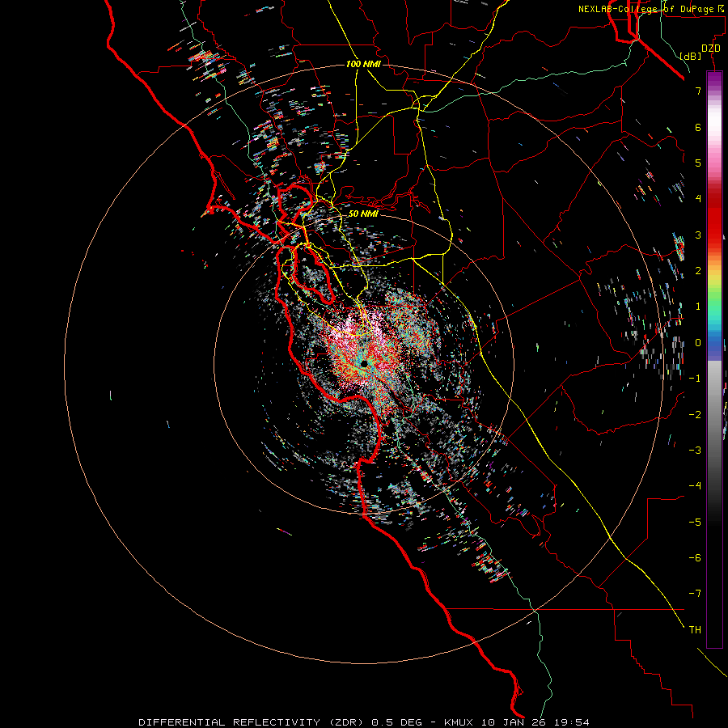Click the -6 value on color scale
Viewport: 728px width, 728px height.
coord(695,558)
